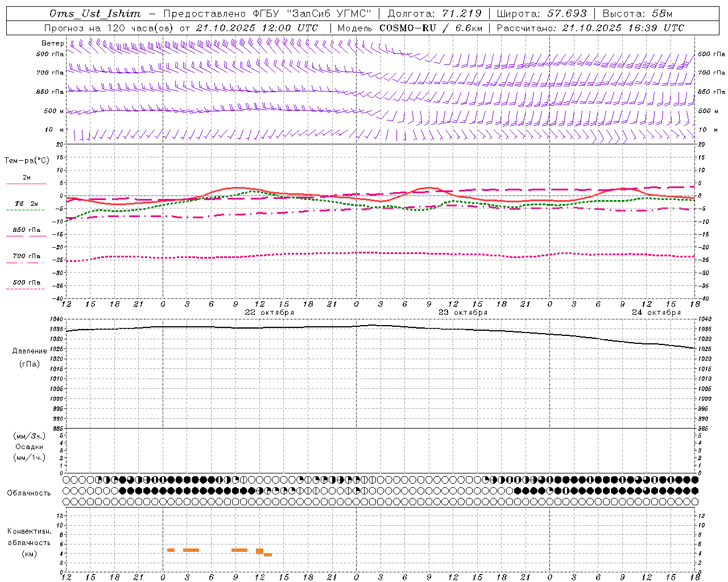Click the Td 2м dew point legend entry
Screen dimensions: 728x582
[x=27, y=203]
